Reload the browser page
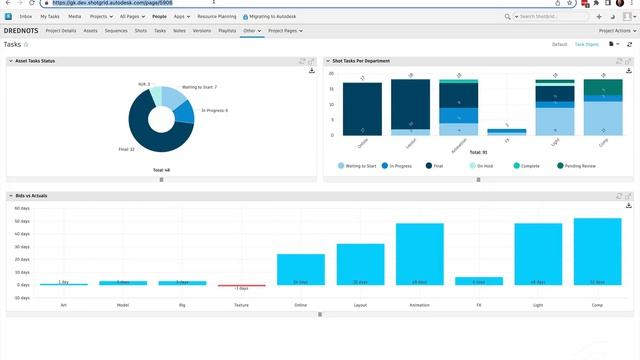640x360 pixels. (32, 3)
